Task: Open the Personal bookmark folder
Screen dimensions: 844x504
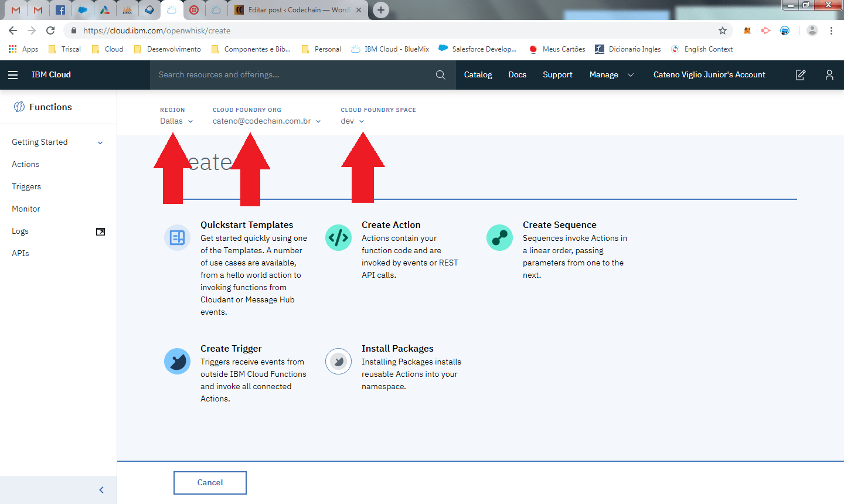Action: point(321,49)
